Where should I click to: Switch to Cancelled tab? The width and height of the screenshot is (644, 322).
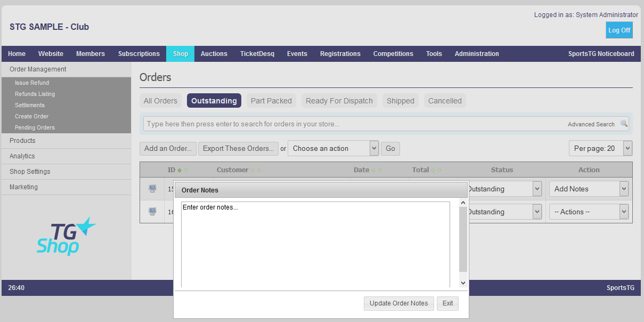[445, 101]
